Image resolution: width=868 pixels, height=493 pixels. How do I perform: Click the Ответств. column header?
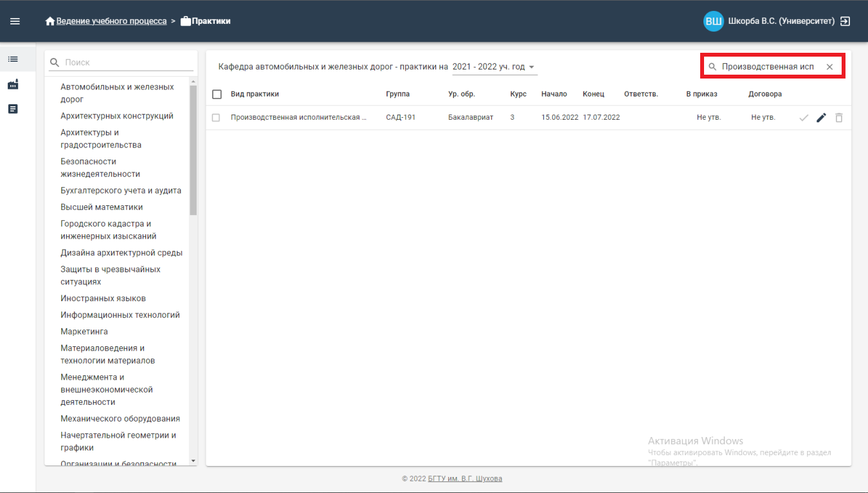click(641, 94)
